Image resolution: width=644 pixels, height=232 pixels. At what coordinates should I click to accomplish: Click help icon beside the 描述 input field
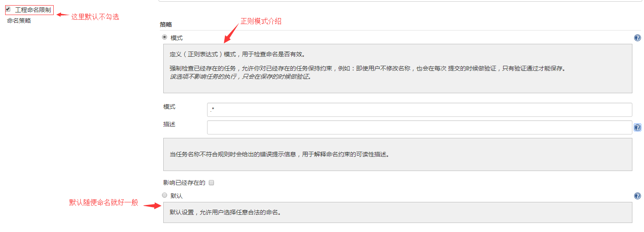638,128
